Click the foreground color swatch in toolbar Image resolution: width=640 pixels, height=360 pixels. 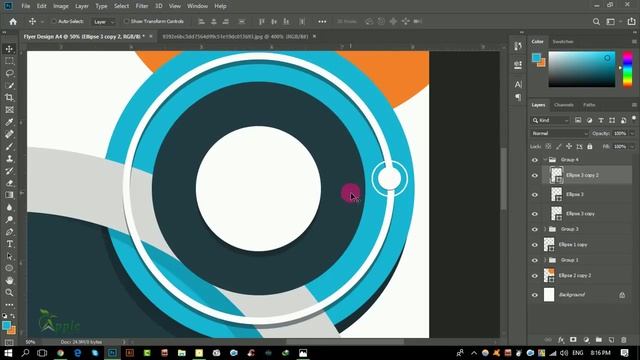6,325
